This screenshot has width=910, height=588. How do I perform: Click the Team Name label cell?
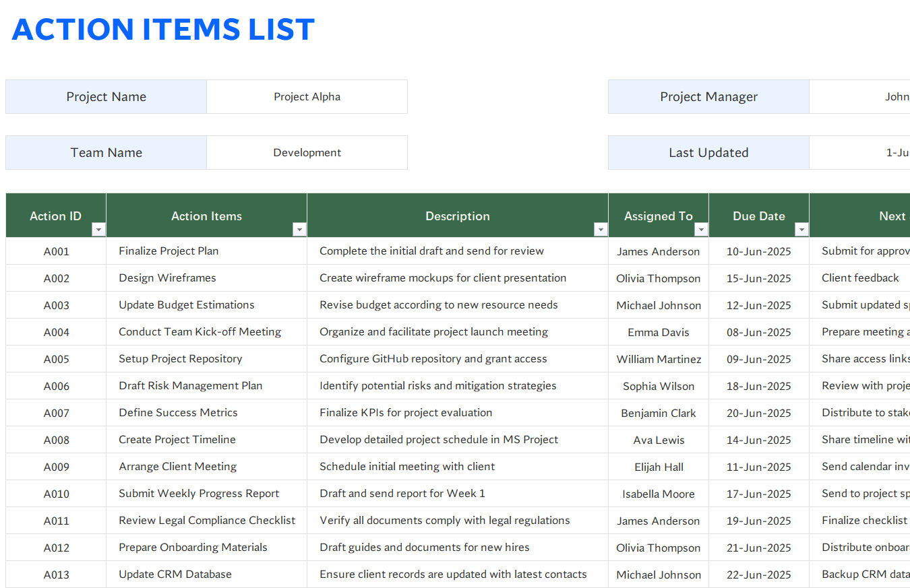[x=106, y=152]
